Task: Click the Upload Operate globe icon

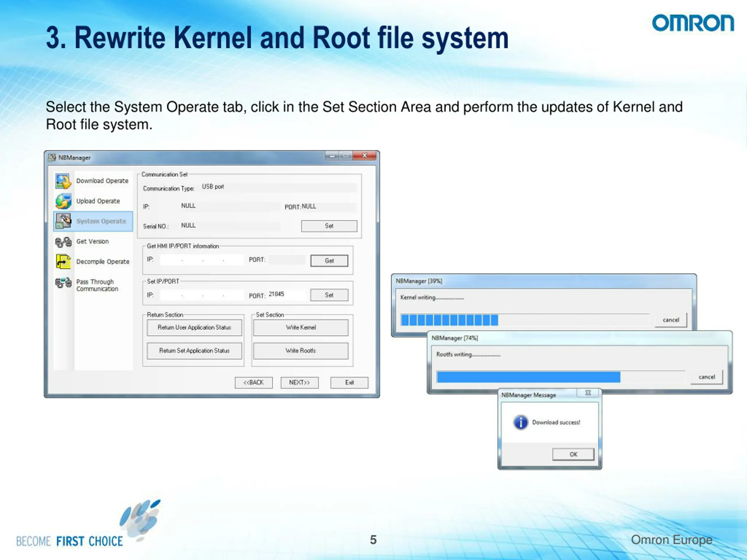Action: pyautogui.click(x=63, y=201)
